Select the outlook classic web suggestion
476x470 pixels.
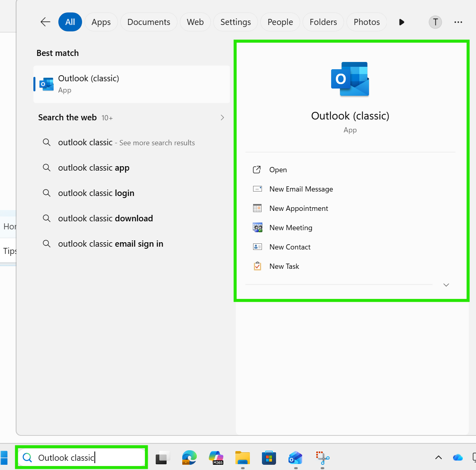click(x=132, y=142)
